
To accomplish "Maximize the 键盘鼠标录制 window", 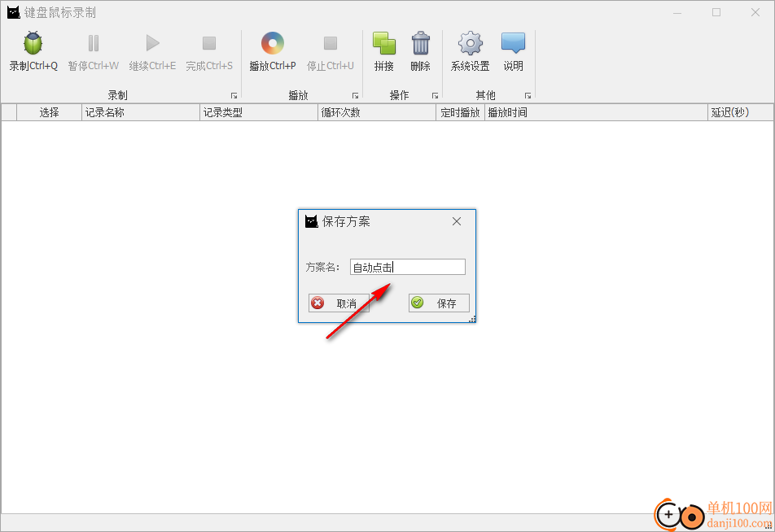I will [716, 12].
